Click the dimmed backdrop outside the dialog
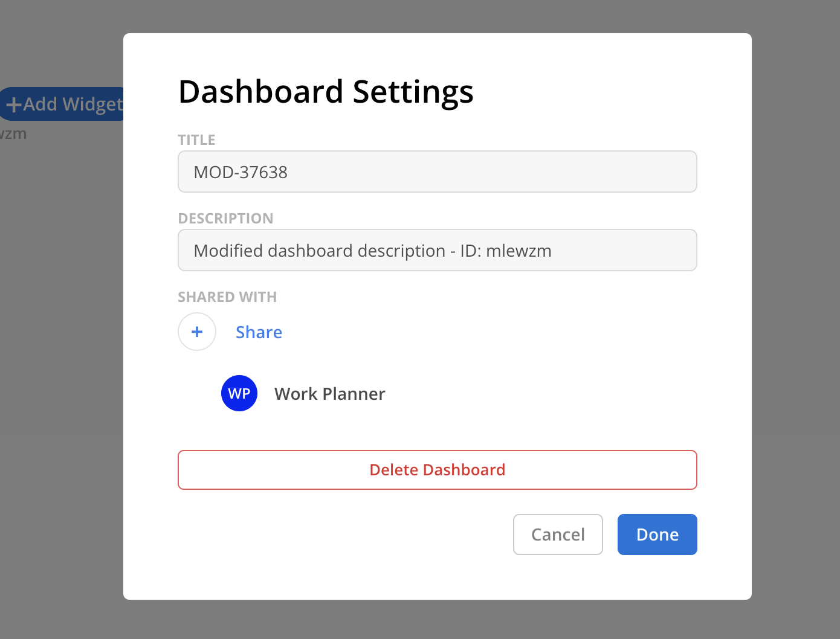The height and width of the screenshot is (639, 840). click(60, 362)
